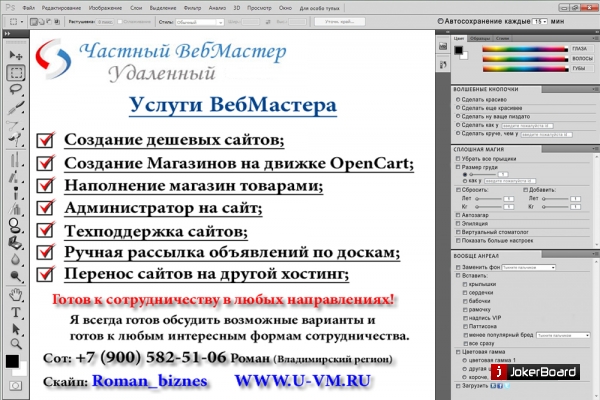
Task: Select 'цветовая гамма 1' radio button
Action: (x=465, y=360)
